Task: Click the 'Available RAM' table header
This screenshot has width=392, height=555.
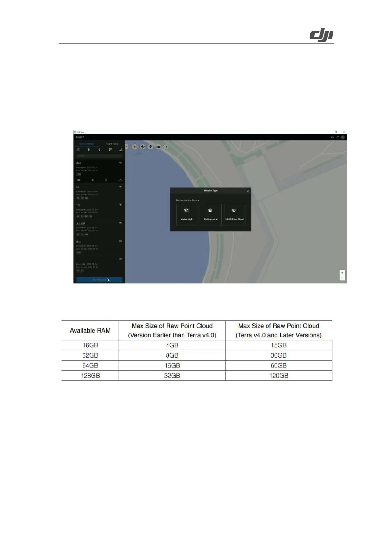Action: pyautogui.click(x=90, y=331)
